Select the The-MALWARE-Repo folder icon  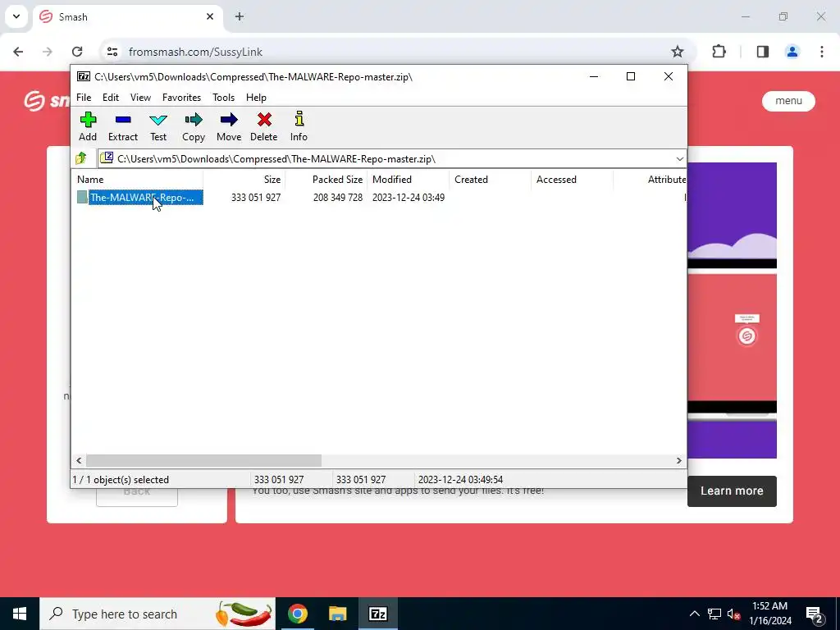82,197
